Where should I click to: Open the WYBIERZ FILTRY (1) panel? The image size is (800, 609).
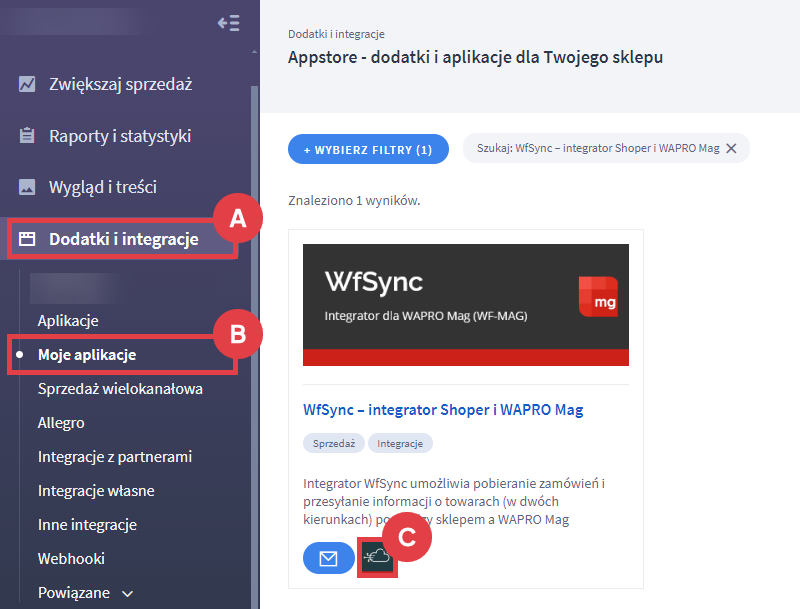368,147
